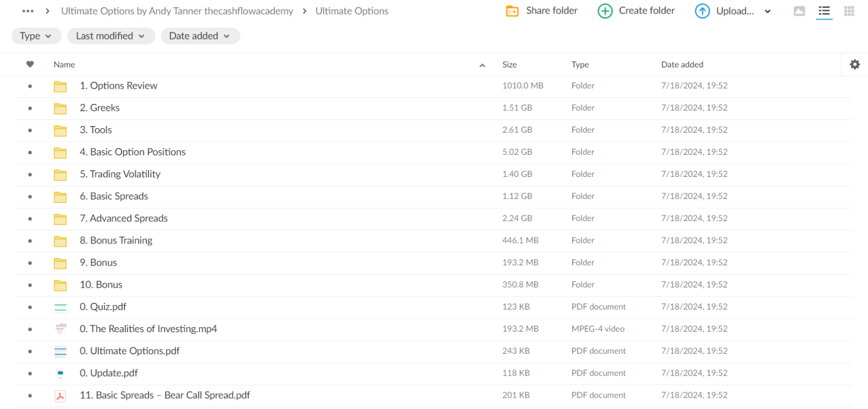868x409 pixels.
Task: Toggle favorite dot for 0. Quiz.pdf
Action: (x=30, y=307)
